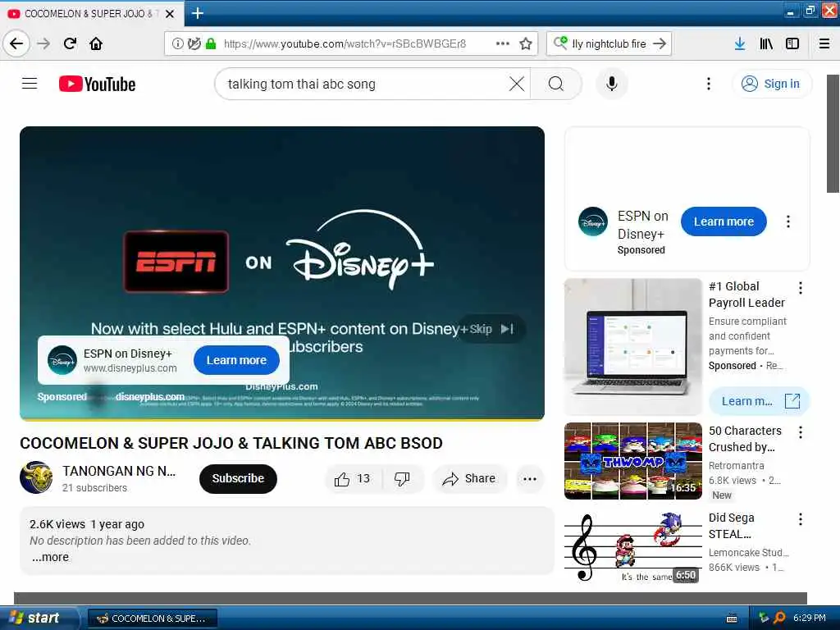The height and width of the screenshot is (630, 840).
Task: Open the library bookshelf icon
Action: [766, 43]
